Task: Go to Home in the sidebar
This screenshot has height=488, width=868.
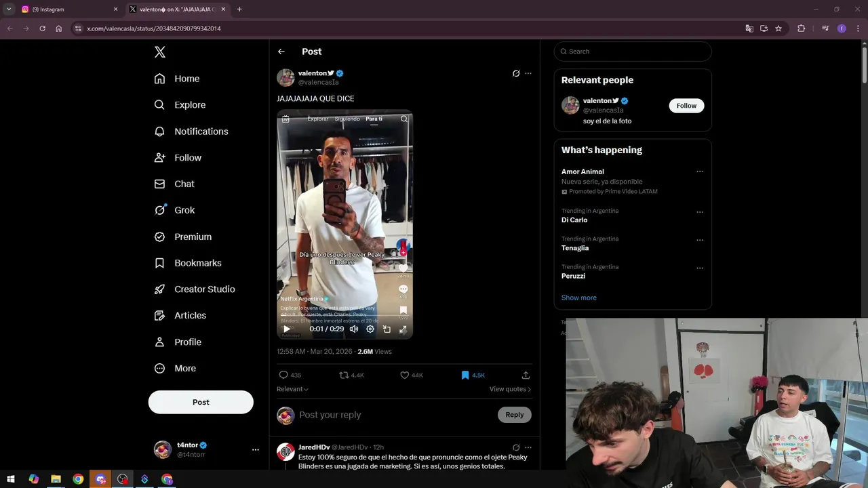Action: pyautogui.click(x=177, y=79)
